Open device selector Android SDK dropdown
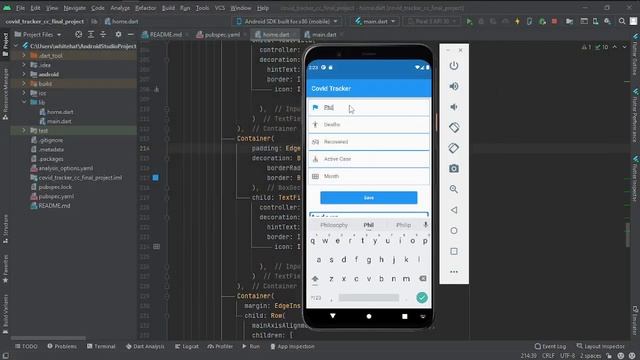The image size is (640, 360). [287, 21]
